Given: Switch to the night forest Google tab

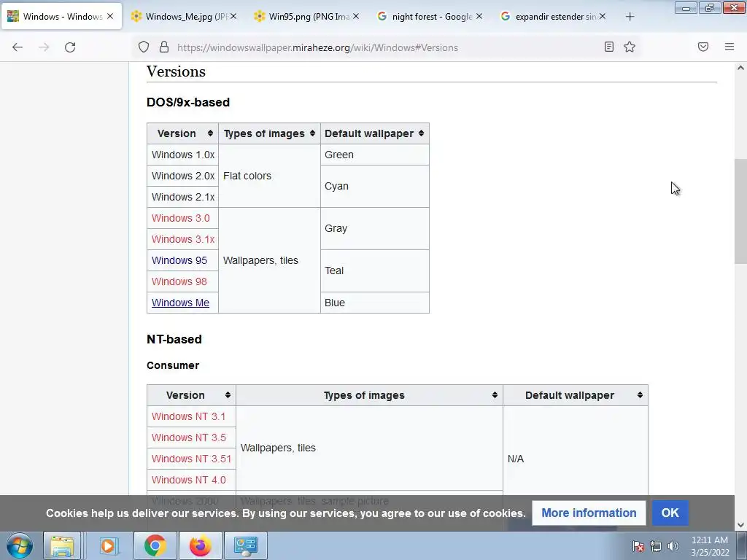Looking at the screenshot, I should click(x=430, y=16).
